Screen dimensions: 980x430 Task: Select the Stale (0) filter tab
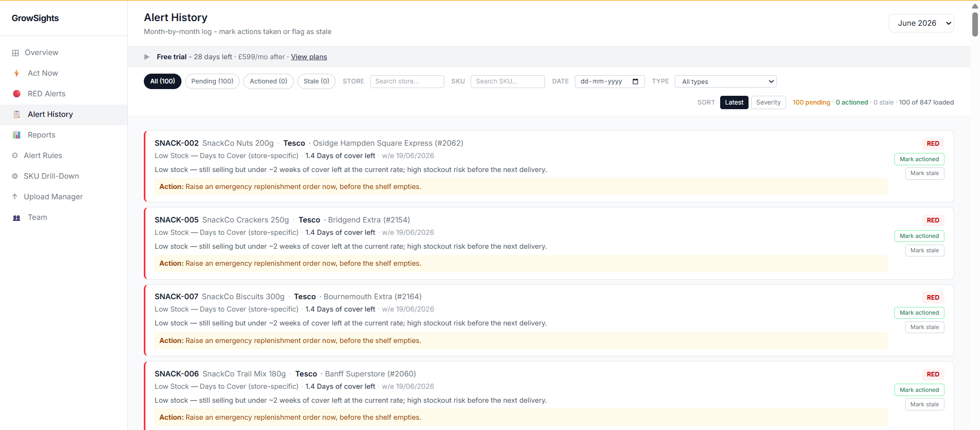pyautogui.click(x=317, y=81)
